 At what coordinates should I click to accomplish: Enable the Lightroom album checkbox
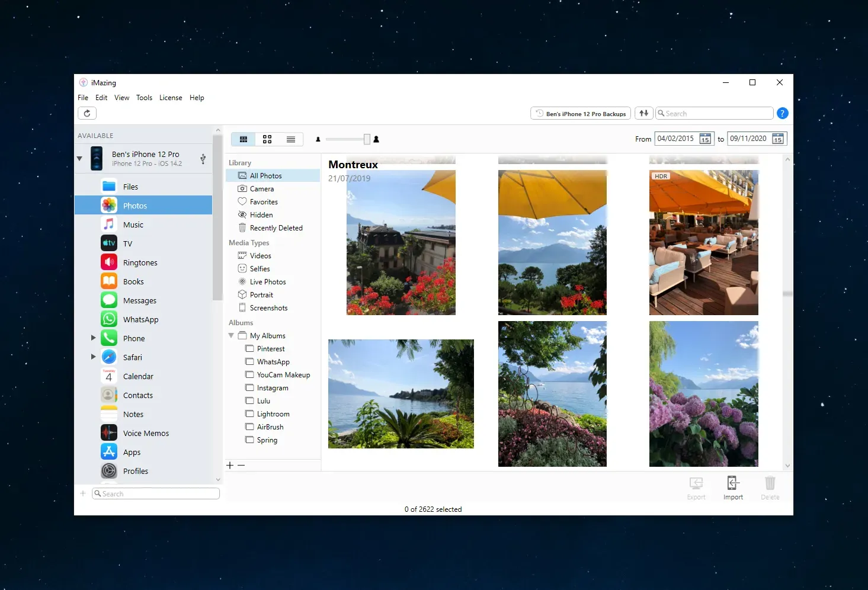click(x=249, y=413)
